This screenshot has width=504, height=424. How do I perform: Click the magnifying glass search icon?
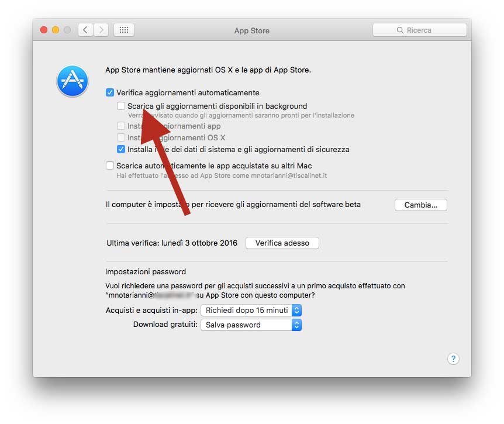[400, 30]
